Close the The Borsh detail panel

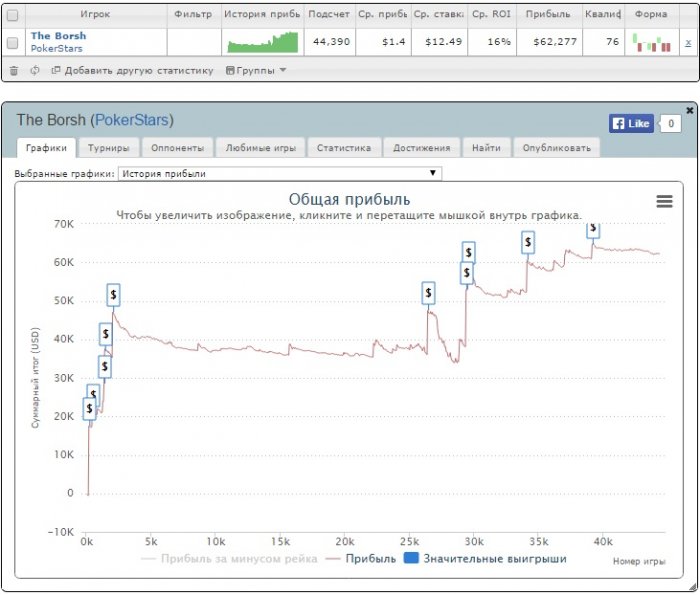690,110
